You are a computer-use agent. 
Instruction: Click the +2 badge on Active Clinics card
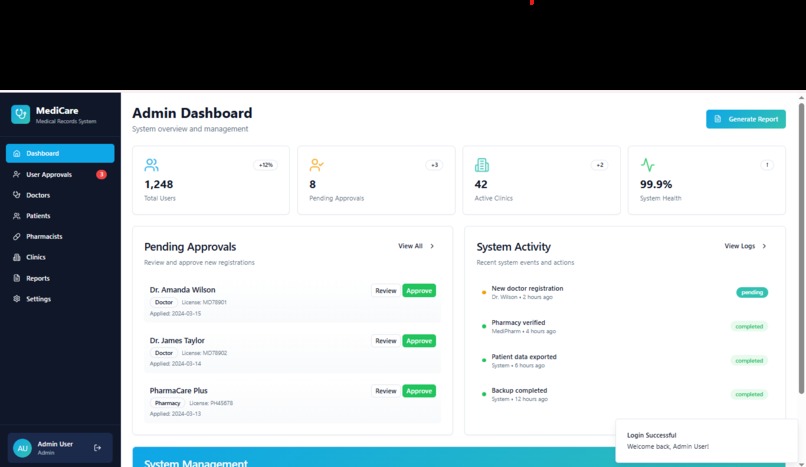click(x=599, y=165)
